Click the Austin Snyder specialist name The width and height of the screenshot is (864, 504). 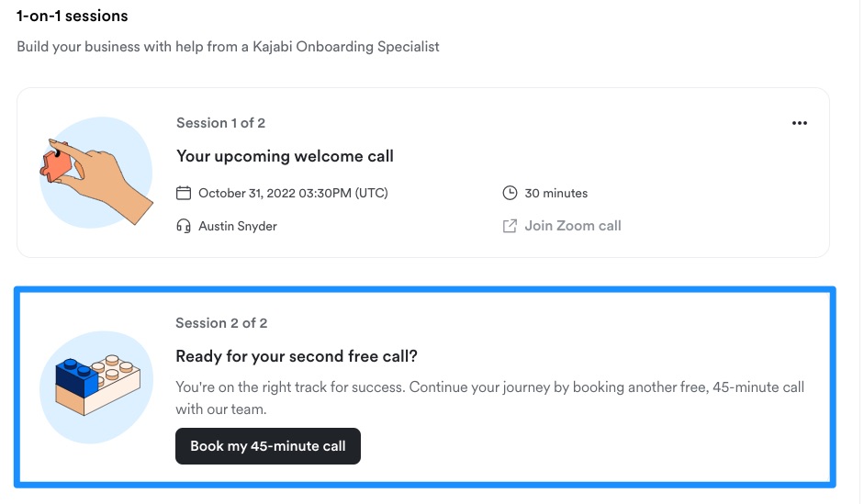click(238, 227)
